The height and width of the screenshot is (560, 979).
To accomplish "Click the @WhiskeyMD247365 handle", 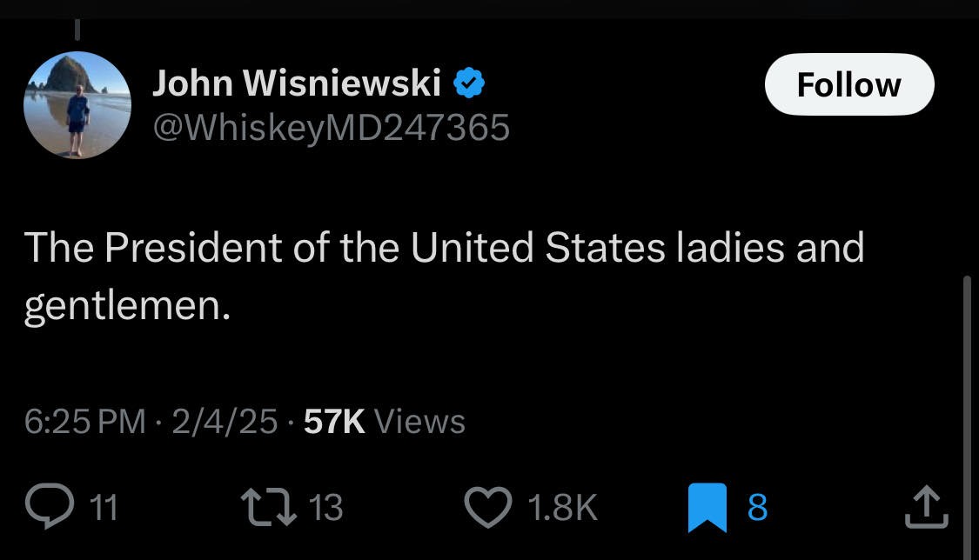I will click(x=332, y=127).
